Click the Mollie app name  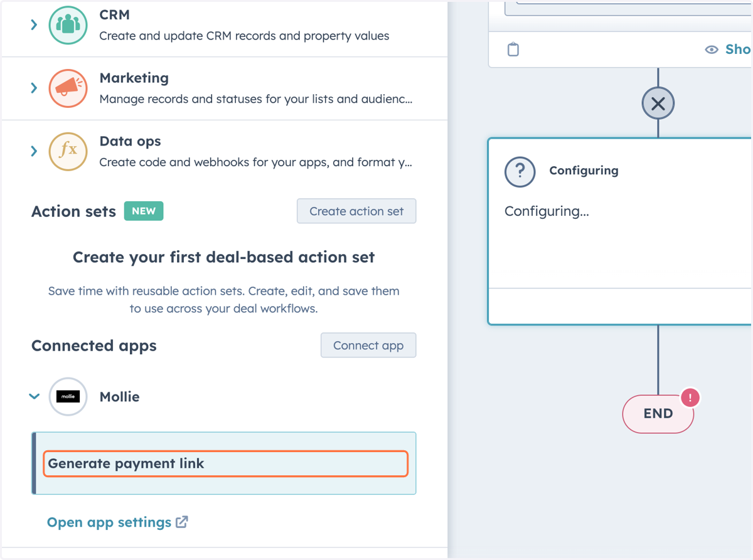119,397
